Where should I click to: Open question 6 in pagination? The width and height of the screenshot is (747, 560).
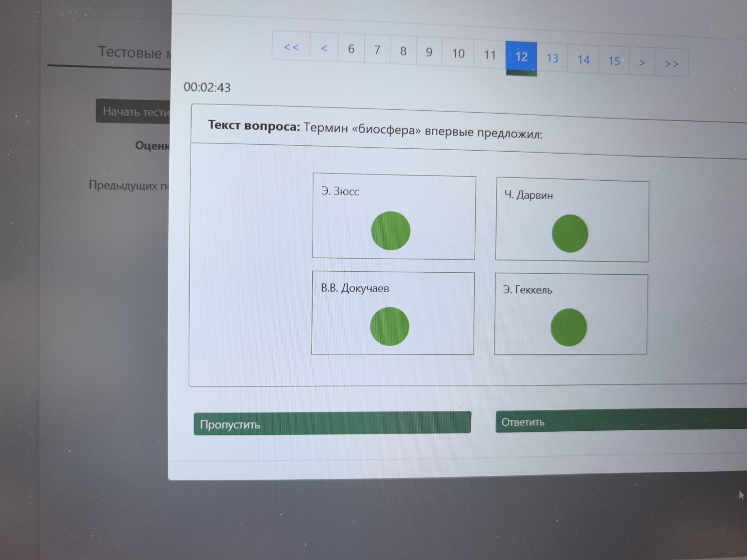click(351, 49)
